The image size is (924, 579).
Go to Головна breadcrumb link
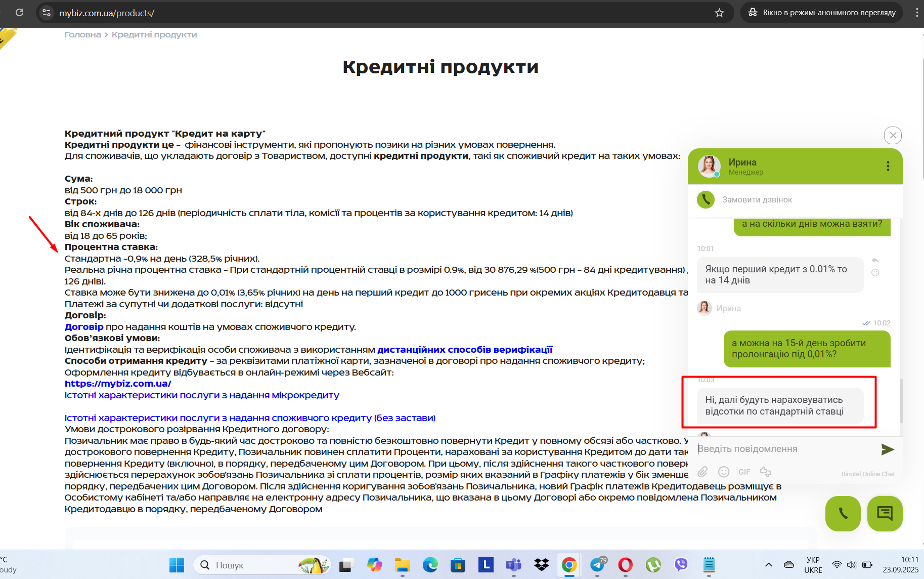pos(82,34)
